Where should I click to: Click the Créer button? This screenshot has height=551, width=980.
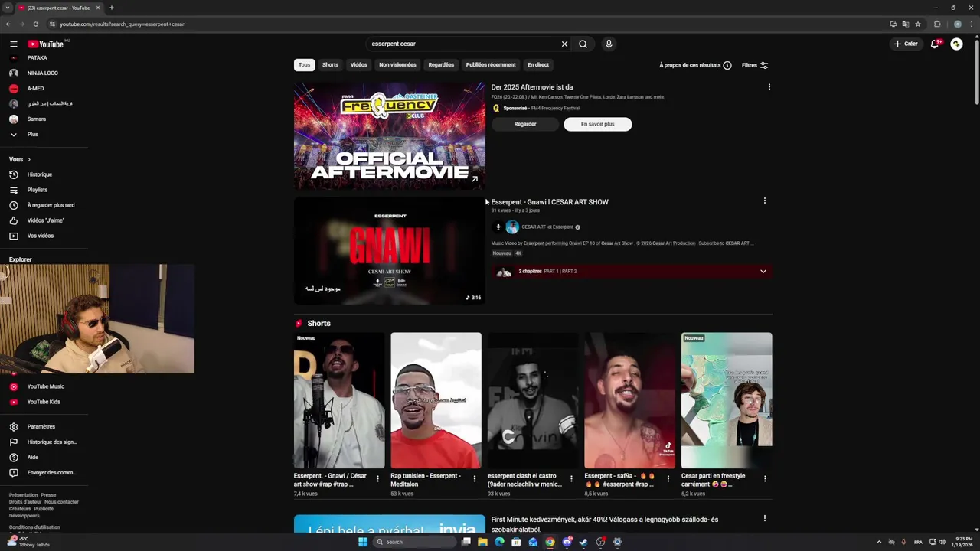coord(906,44)
